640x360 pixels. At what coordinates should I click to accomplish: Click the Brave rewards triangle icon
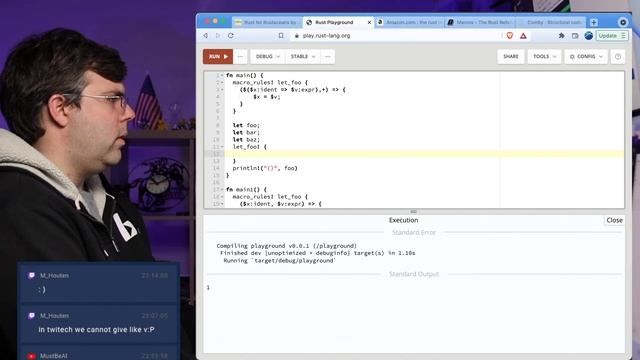click(523, 36)
